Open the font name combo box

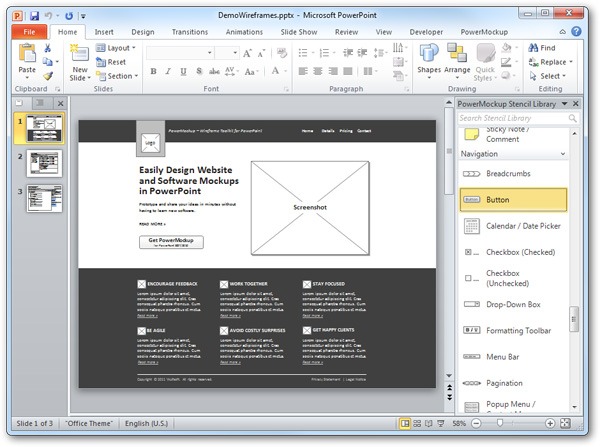(180, 53)
